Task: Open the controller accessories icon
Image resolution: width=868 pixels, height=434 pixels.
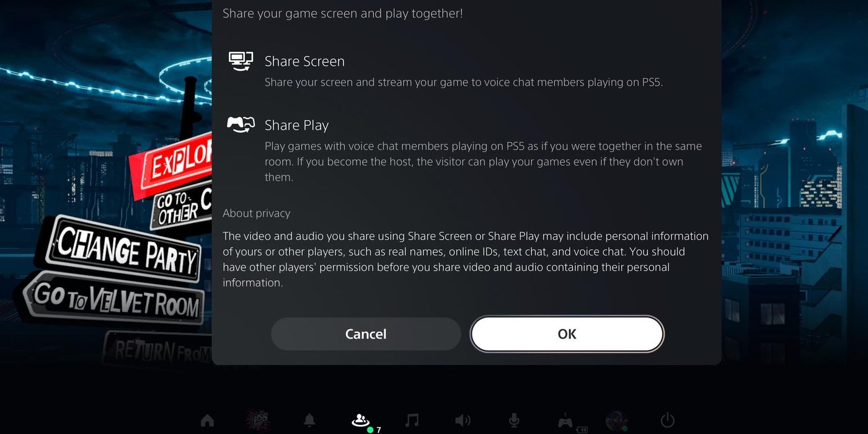Action: coord(565,421)
